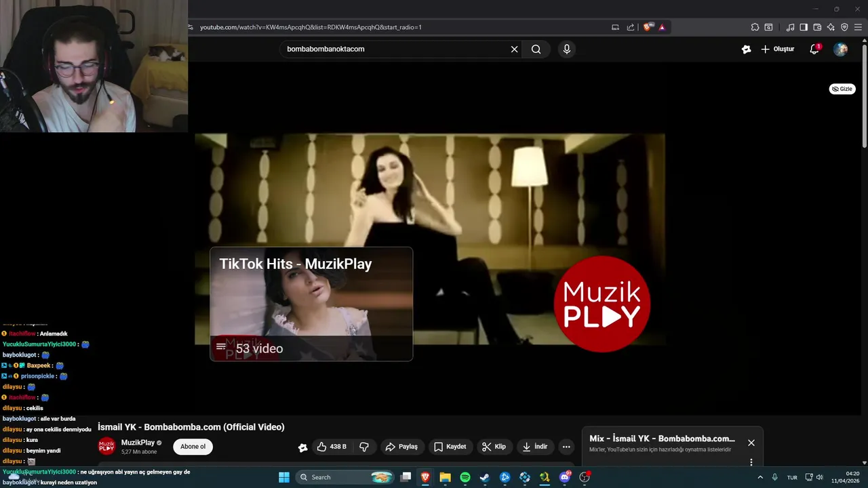Like the video with 438 B button
The image size is (868, 488).
tap(332, 447)
